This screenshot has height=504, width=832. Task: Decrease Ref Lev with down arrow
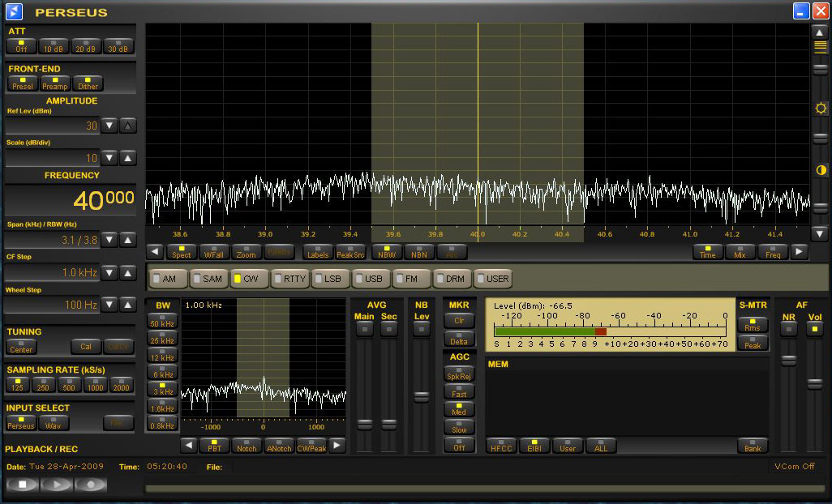click(110, 126)
